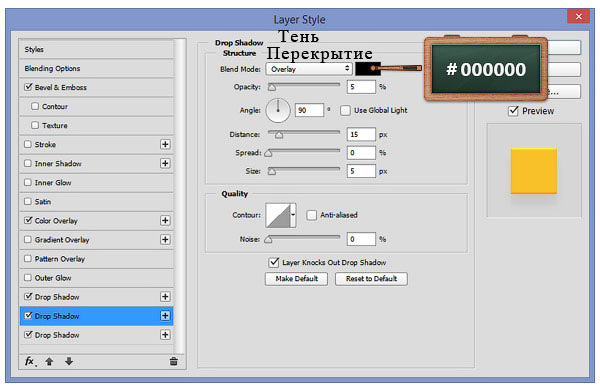Open the Styles section
The image size is (600, 390).
click(x=96, y=49)
